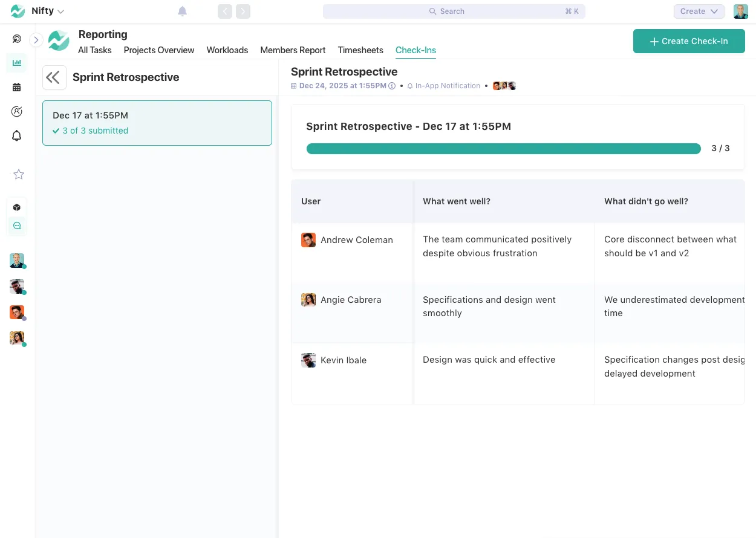The height and width of the screenshot is (538, 756).
Task: Expand the Create dropdown in the top bar
Action: [x=699, y=11]
